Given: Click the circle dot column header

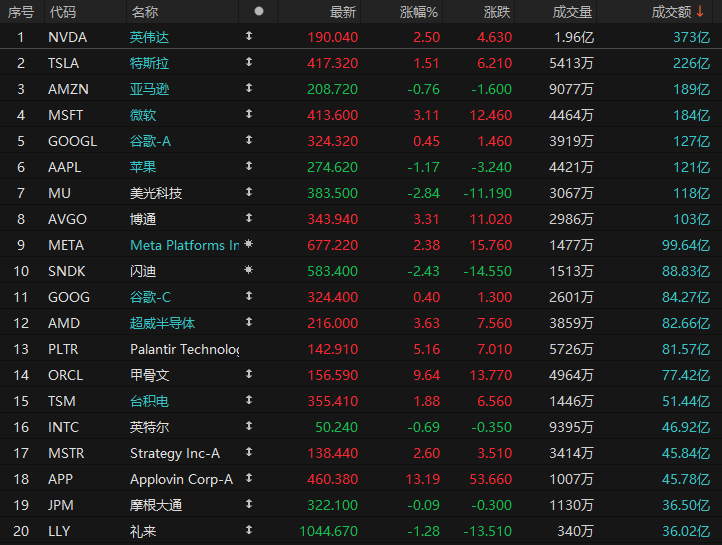Looking at the screenshot, I should point(259,11).
